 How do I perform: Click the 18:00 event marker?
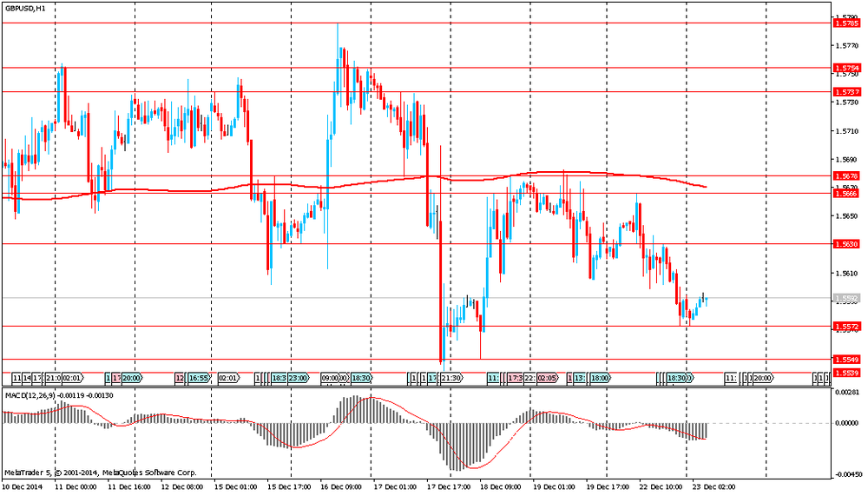[x=599, y=379]
